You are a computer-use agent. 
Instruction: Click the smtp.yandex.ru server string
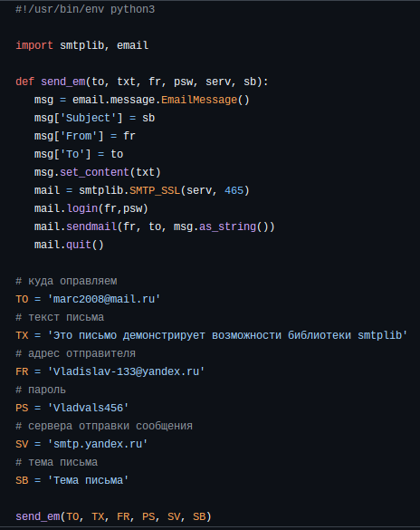click(98, 444)
